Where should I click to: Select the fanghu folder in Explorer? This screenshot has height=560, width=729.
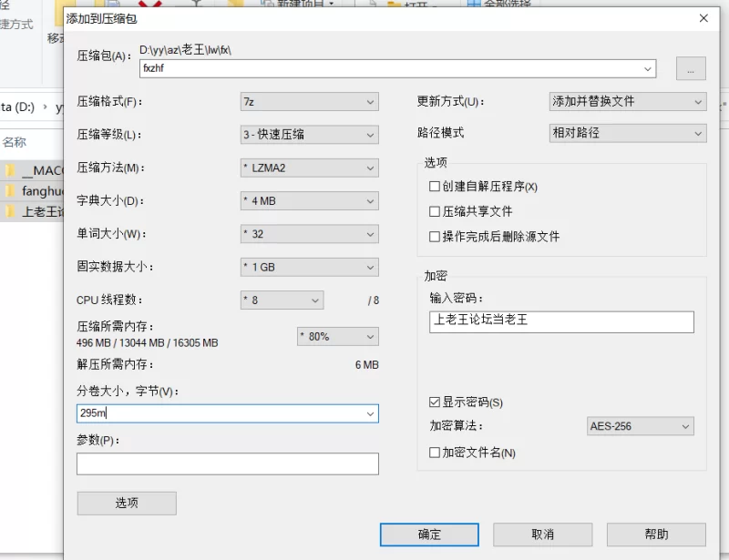pyautogui.click(x=33, y=191)
